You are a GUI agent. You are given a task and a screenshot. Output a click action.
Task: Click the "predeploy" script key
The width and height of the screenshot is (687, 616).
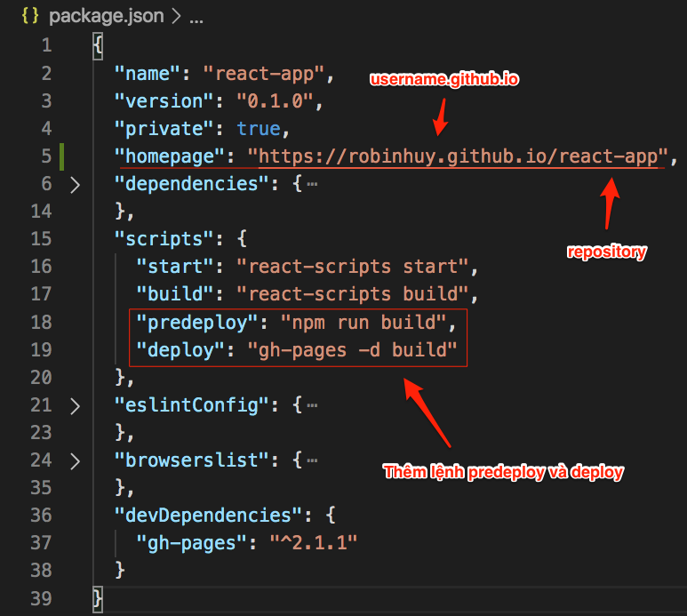[x=197, y=323]
